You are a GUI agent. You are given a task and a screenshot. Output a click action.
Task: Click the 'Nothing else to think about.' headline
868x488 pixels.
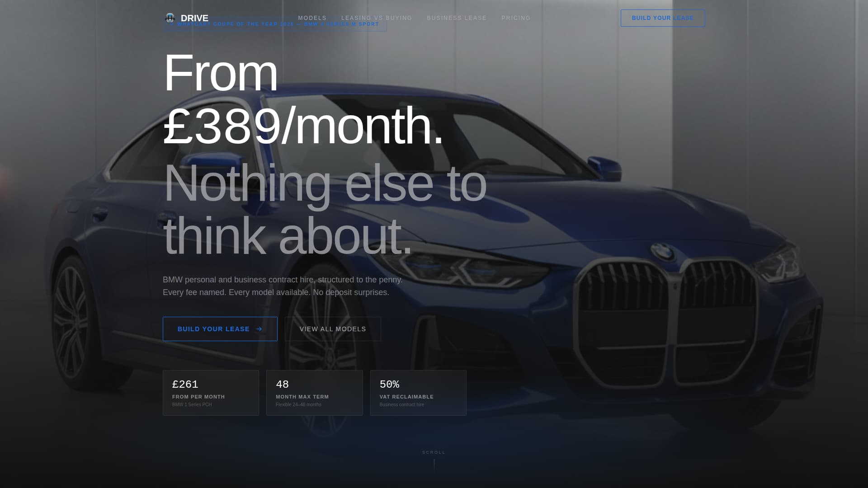pos(325,209)
